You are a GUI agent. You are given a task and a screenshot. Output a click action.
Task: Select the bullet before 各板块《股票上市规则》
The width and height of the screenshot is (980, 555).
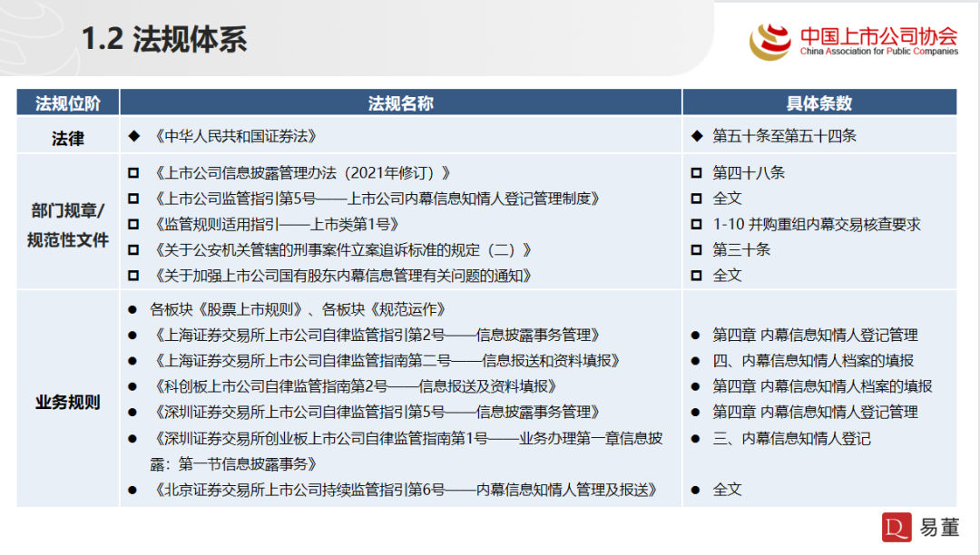(133, 309)
